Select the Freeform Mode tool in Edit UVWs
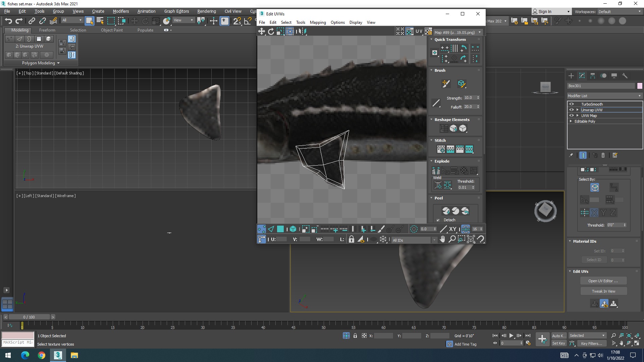Image resolution: width=644 pixels, height=362 pixels. click(x=290, y=32)
